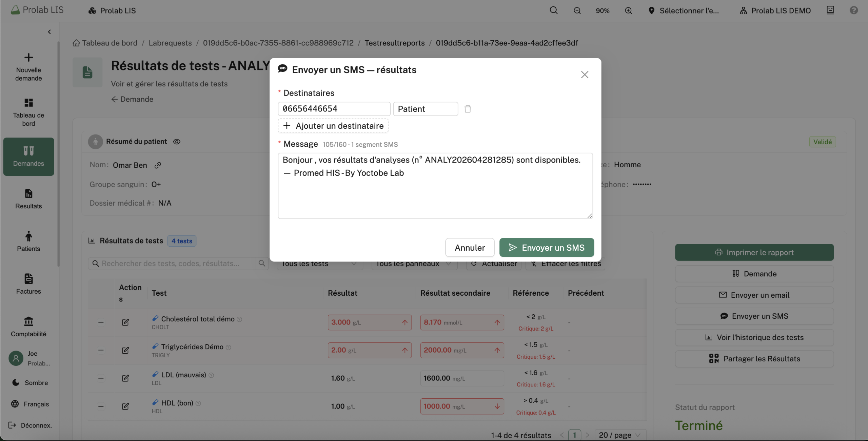Viewport: 868px width, 441px height.
Task: Open Joe user profile avatar
Action: click(16, 358)
